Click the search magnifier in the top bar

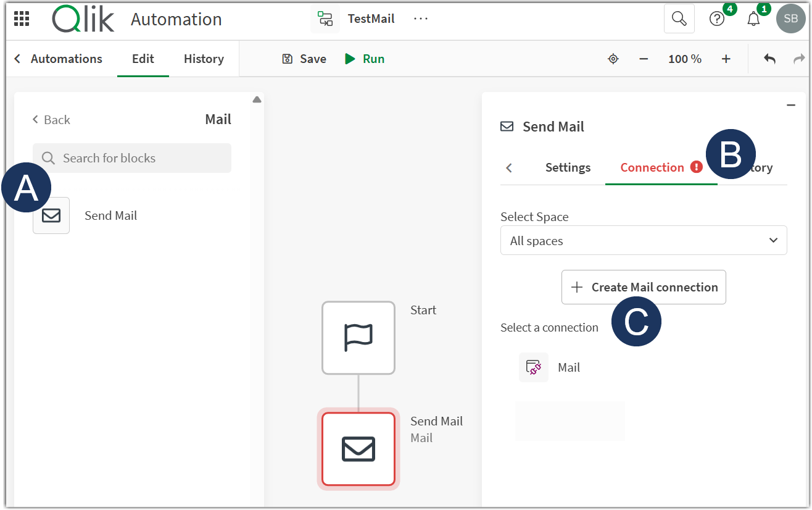[679, 19]
